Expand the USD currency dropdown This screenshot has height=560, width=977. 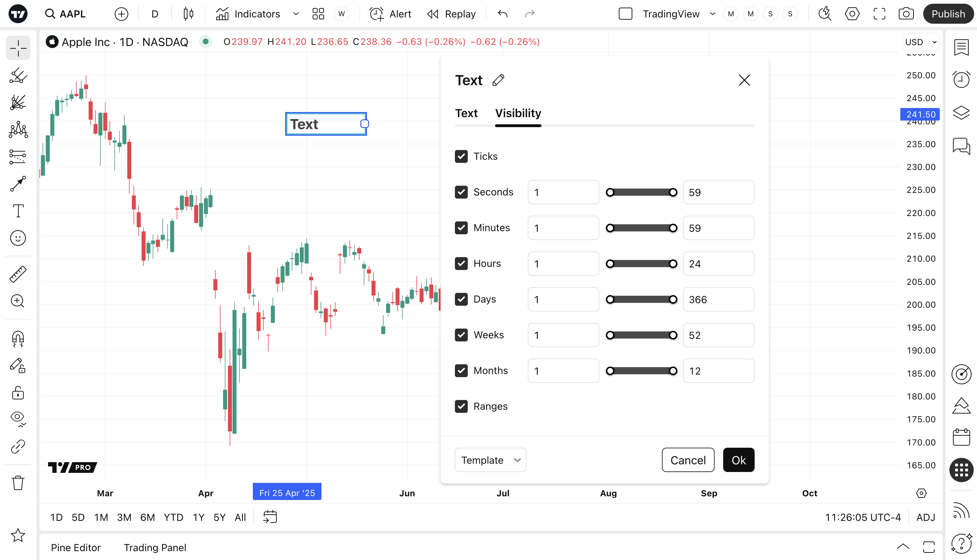(x=921, y=42)
